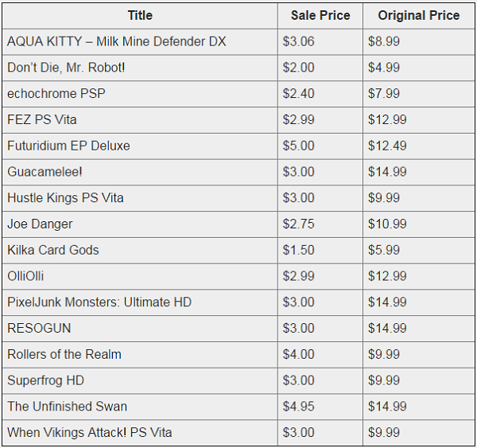This screenshot has height=448, width=477.
Task: Click the Joe Danger sale price $2.75
Action: 298,224
